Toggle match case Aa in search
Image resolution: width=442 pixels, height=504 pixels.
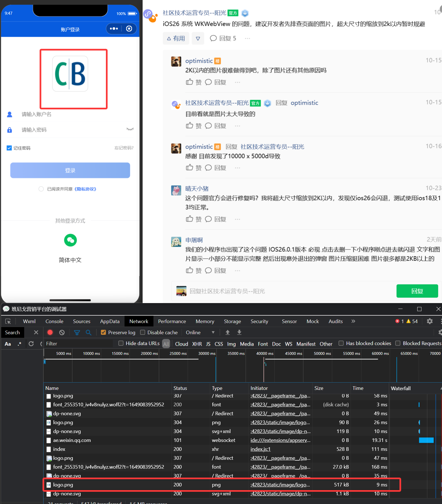[8, 344]
